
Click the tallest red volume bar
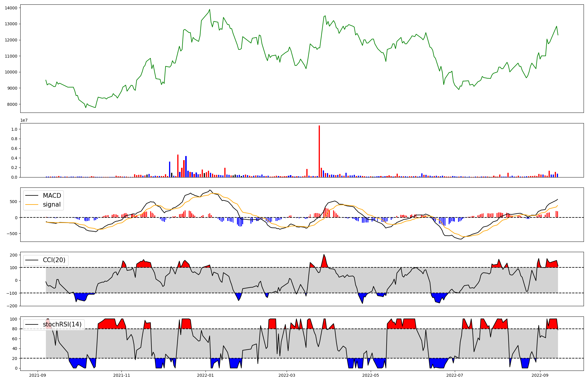point(319,151)
